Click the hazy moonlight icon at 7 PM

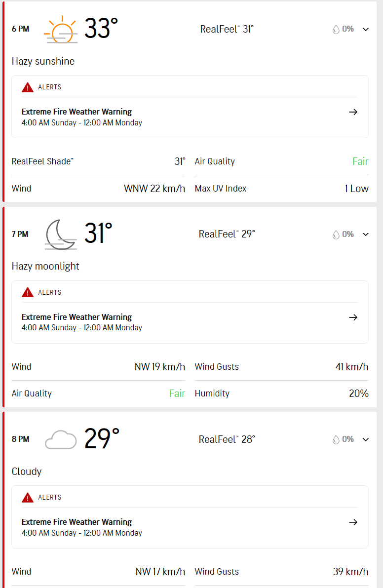(61, 235)
